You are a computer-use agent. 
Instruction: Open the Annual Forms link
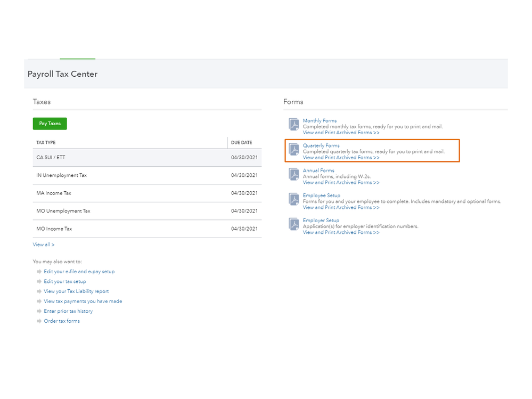point(318,170)
